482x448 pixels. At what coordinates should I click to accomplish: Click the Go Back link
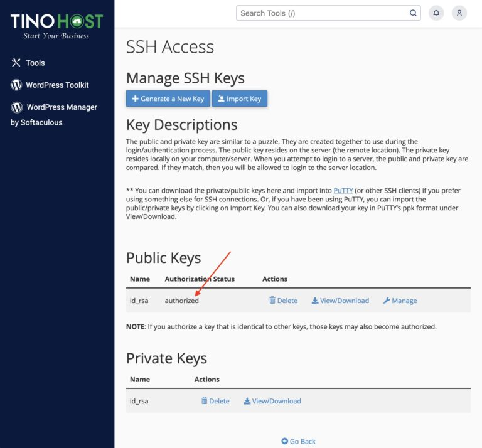[x=299, y=441]
